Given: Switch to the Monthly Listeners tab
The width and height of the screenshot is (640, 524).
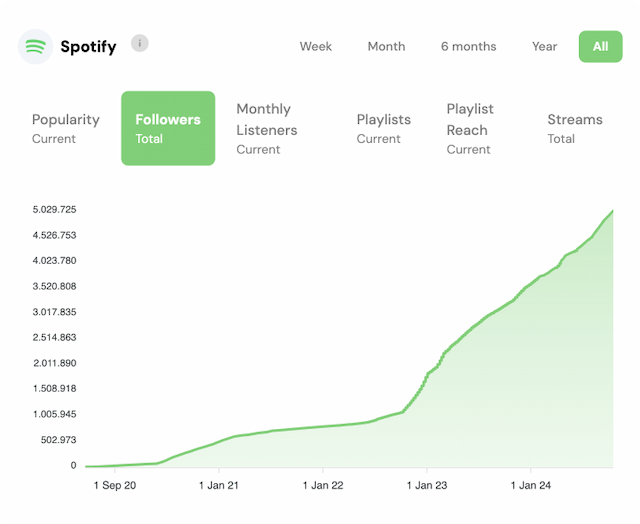Looking at the screenshot, I should tap(267, 128).
